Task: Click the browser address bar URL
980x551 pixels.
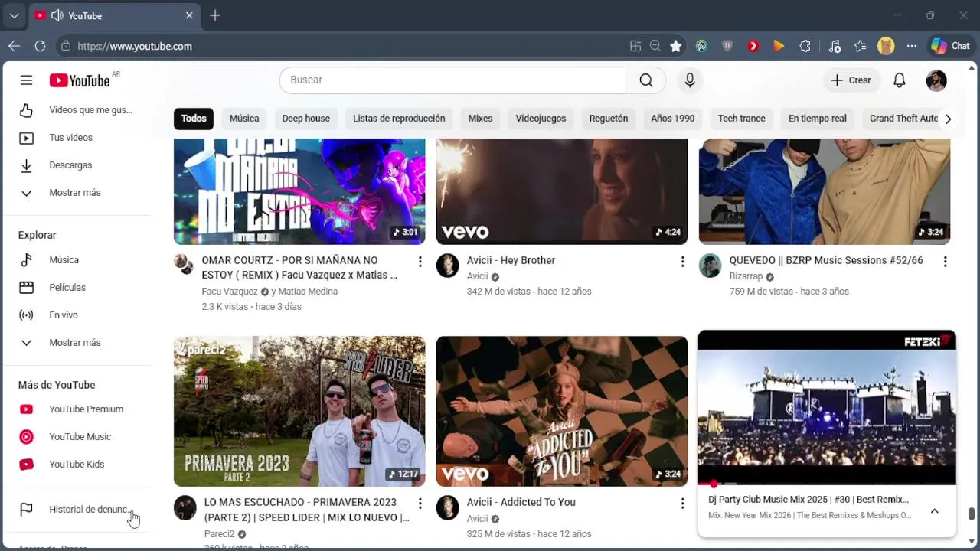Action: pos(135,46)
